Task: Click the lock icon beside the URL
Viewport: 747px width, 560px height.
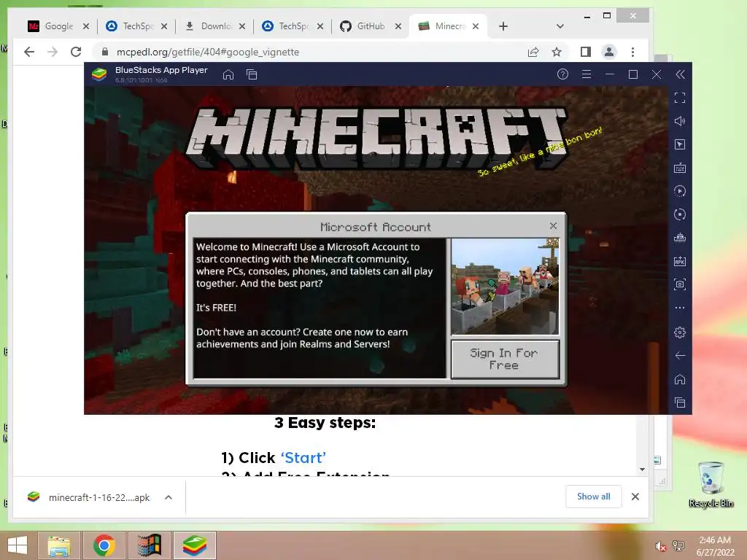Action: tap(105, 52)
